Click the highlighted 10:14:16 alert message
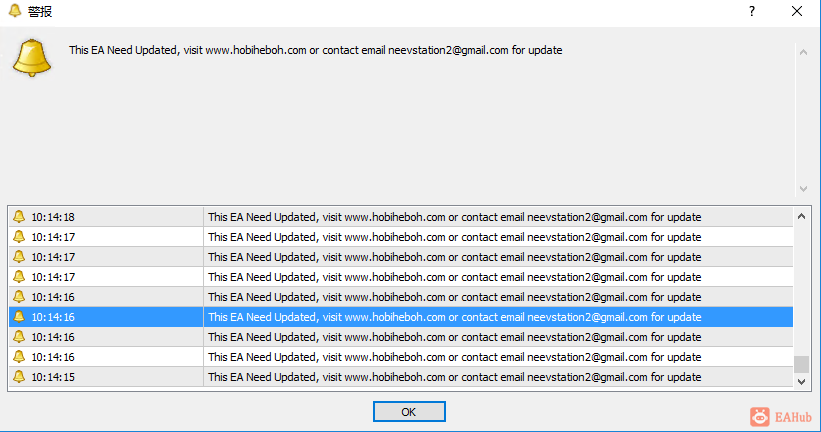821x432 pixels. [454, 317]
